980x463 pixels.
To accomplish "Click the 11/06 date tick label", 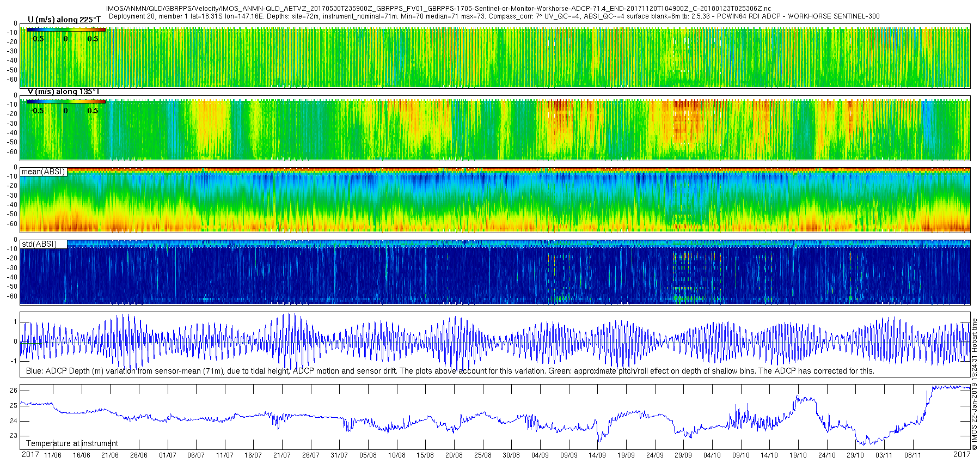I will click(x=53, y=455).
